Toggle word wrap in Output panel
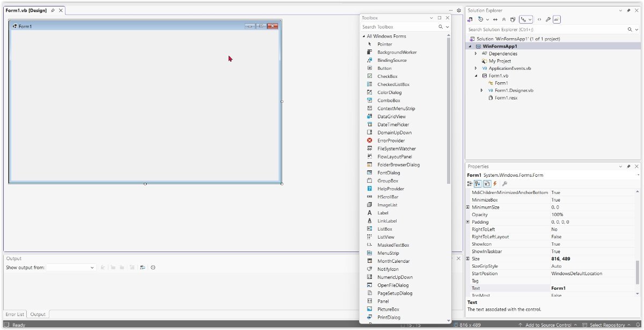The height and width of the screenshot is (330, 644). 142,267
